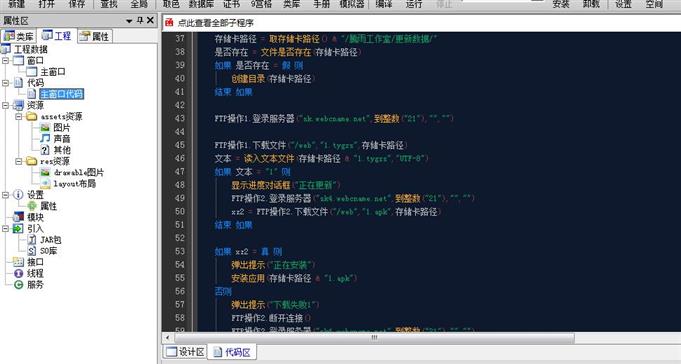Click the drawable图片 item icon
Screen dimensions: 681x364
[x=45, y=172]
